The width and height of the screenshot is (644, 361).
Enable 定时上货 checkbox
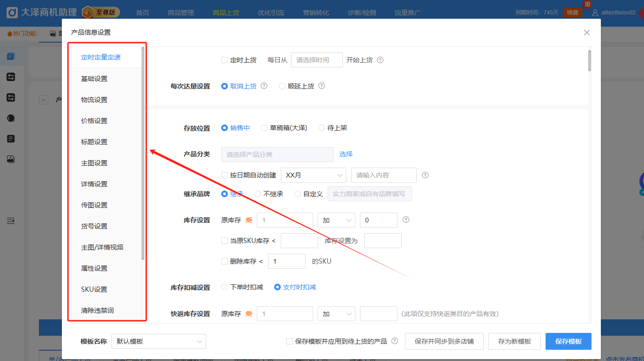[225, 60]
